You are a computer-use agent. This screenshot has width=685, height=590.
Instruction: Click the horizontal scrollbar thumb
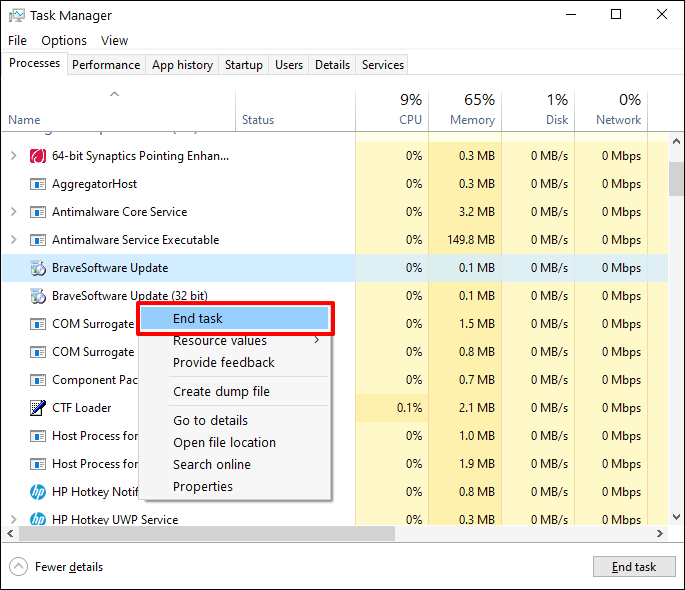207,533
